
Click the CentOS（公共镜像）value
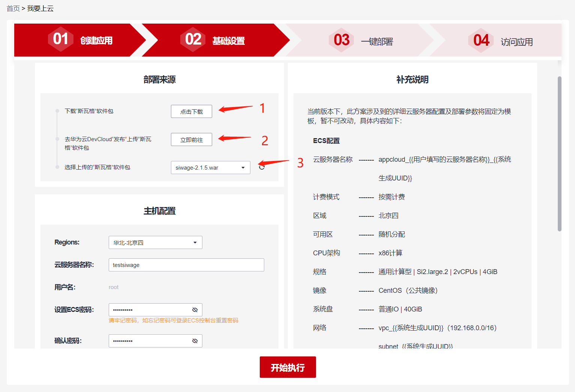pyautogui.click(x=408, y=291)
